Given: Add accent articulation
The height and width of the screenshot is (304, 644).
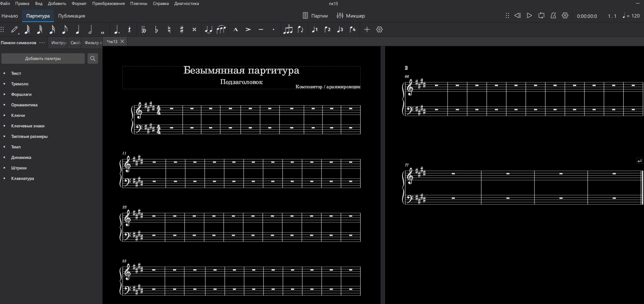Looking at the screenshot, I should tap(248, 30).
